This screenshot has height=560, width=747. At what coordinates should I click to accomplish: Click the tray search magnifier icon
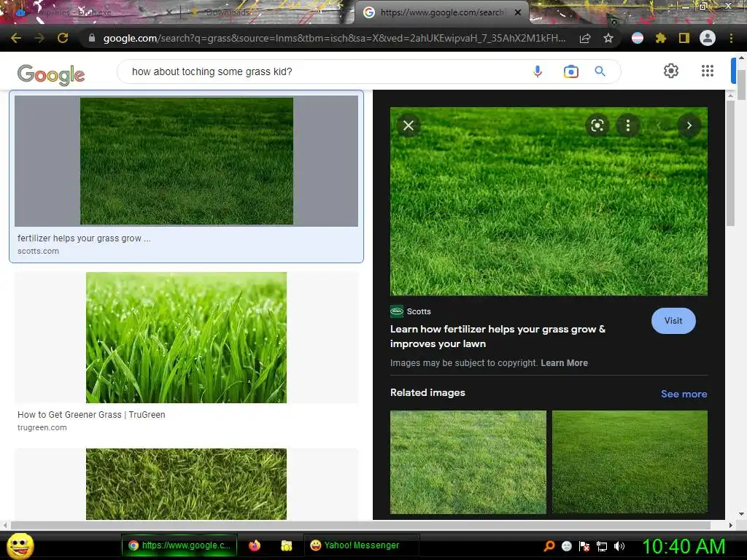[x=549, y=545]
